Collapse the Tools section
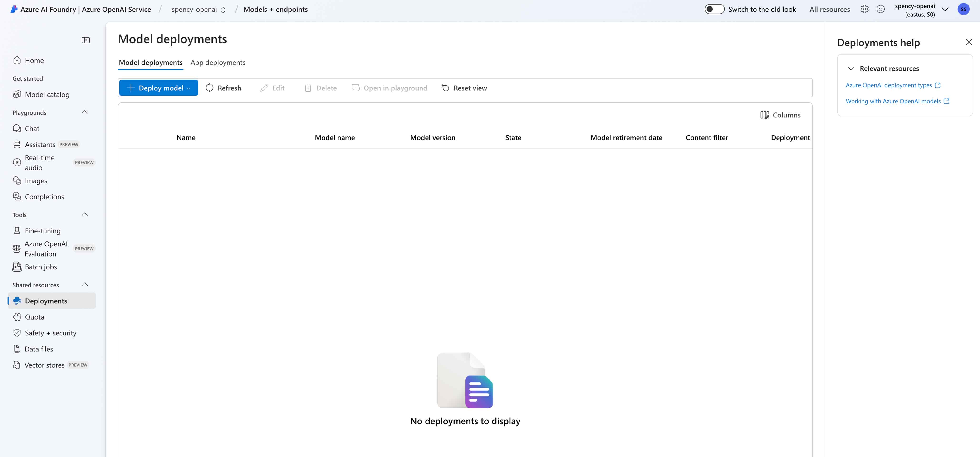The image size is (980, 457). pyautogui.click(x=85, y=214)
